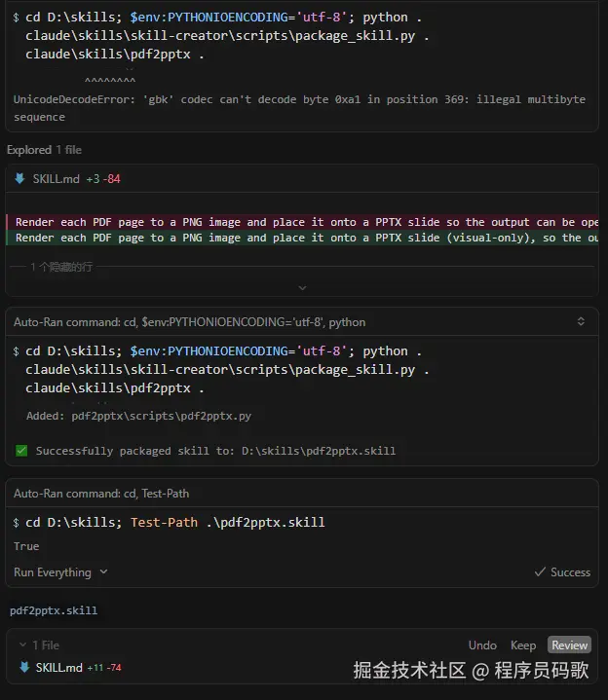Viewport: 608px width, 700px height.
Task: Click the file icon beside SKILL.md +11 -74
Action: 23,667
